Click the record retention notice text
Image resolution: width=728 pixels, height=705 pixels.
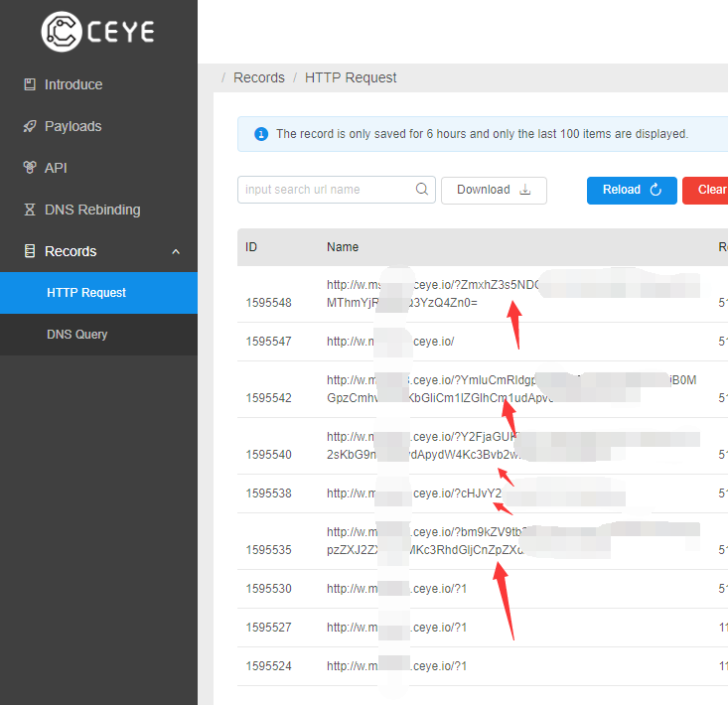coord(482,134)
